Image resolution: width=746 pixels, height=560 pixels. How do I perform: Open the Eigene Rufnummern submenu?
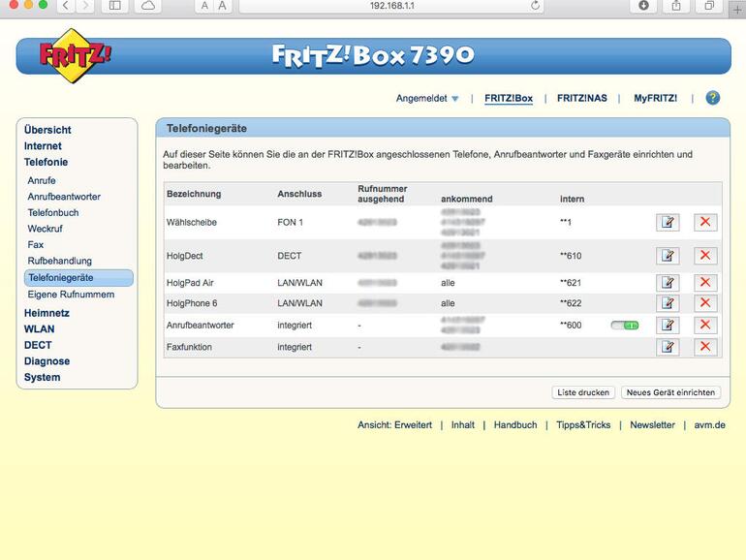(x=71, y=295)
